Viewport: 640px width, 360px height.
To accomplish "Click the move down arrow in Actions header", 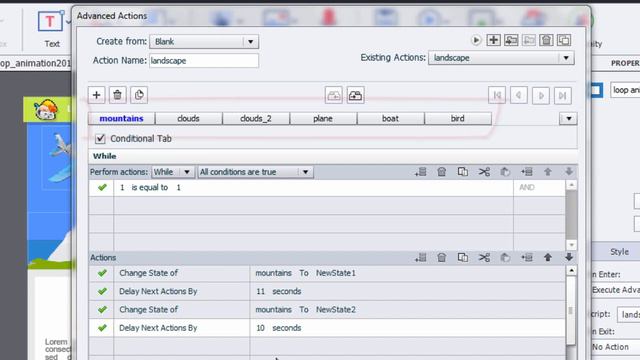I will [569, 258].
